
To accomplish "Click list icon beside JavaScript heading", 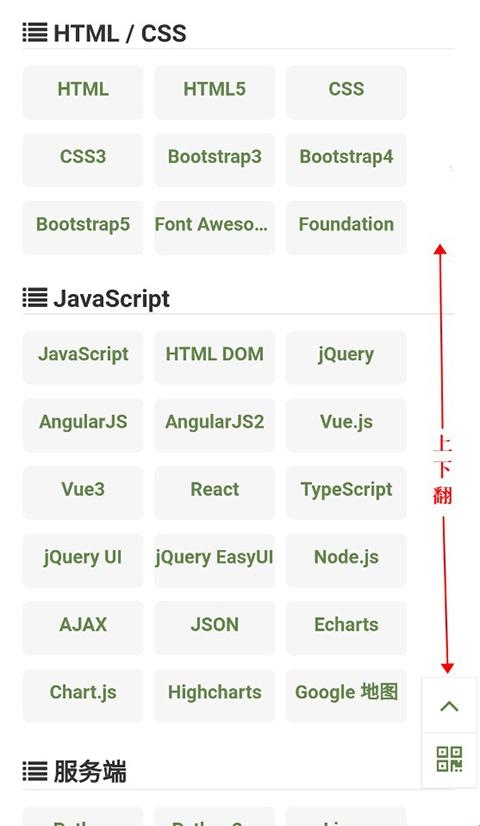I will click(35, 298).
